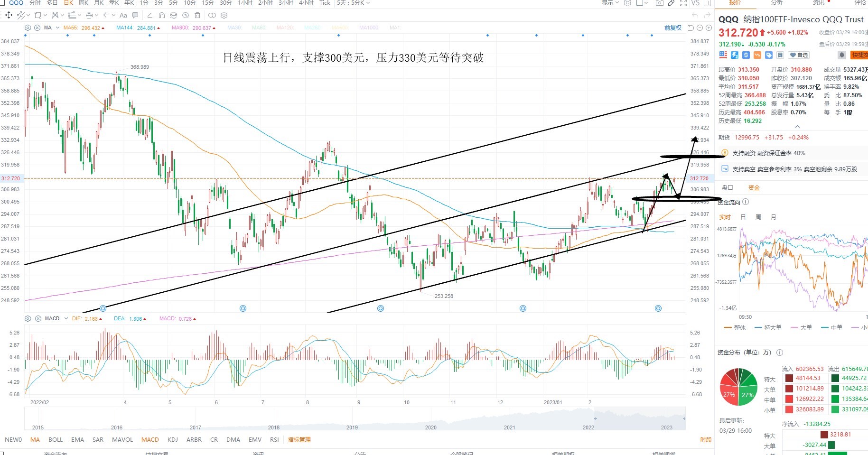The width and height of the screenshot is (868, 455).
Task: Click Q event marker near September
Action: 380,308
